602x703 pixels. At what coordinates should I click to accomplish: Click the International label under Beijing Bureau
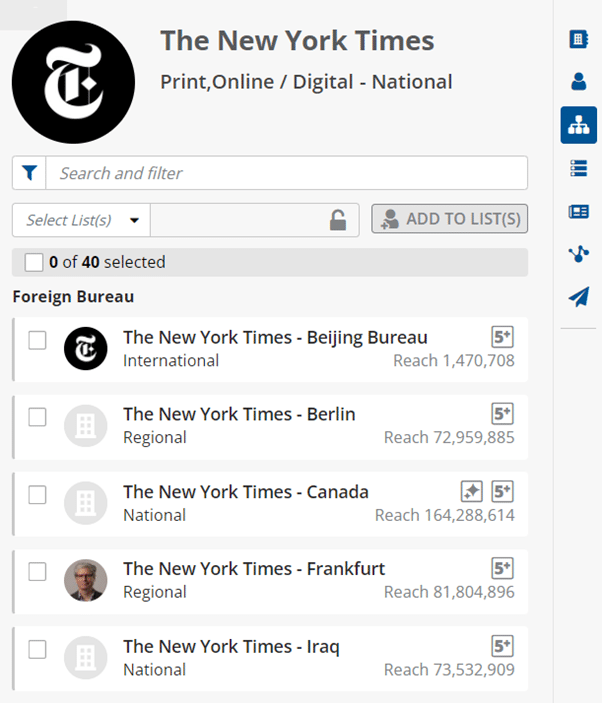click(x=171, y=360)
